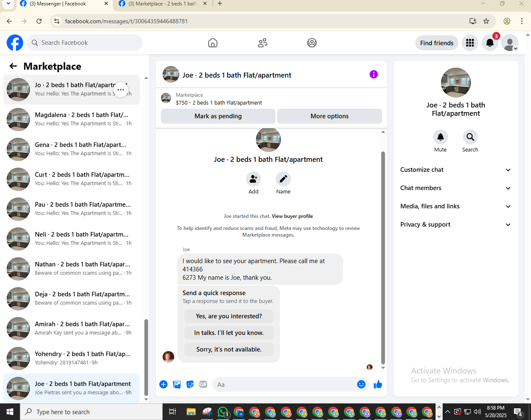Image resolution: width=531 pixels, height=420 pixels.
Task: Open the tab search dropdown in Chrome
Action: click(x=8, y=4)
